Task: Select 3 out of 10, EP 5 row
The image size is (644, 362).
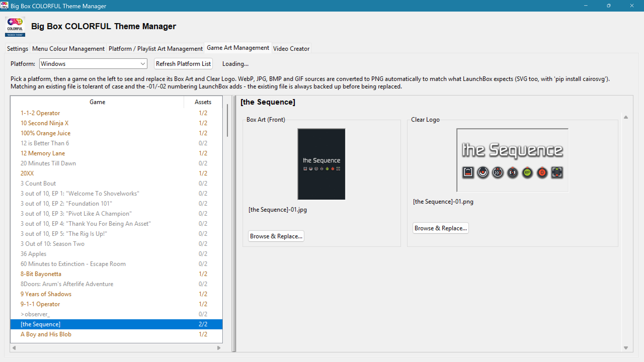Action: point(117,234)
